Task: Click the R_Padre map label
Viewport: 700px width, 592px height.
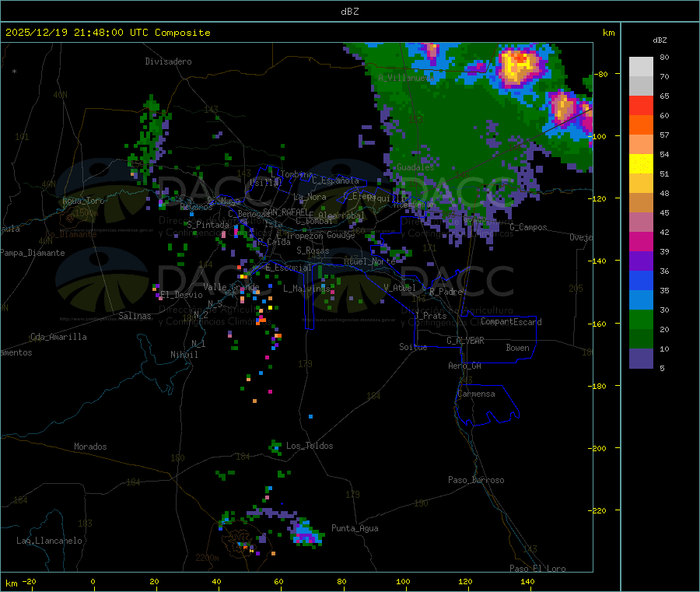Action: (x=446, y=292)
